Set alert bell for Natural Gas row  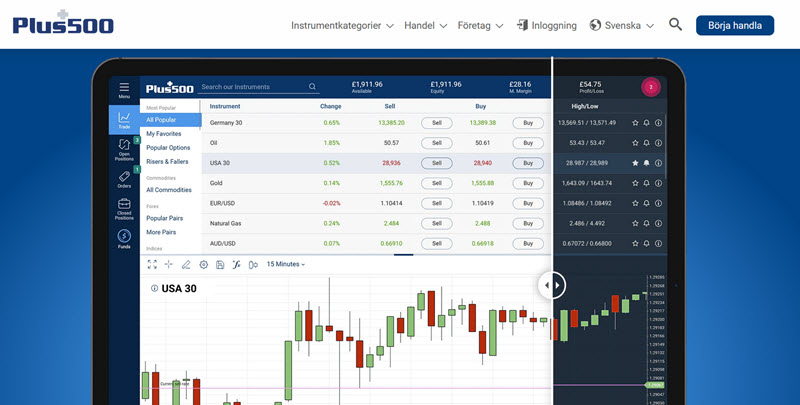[646, 223]
